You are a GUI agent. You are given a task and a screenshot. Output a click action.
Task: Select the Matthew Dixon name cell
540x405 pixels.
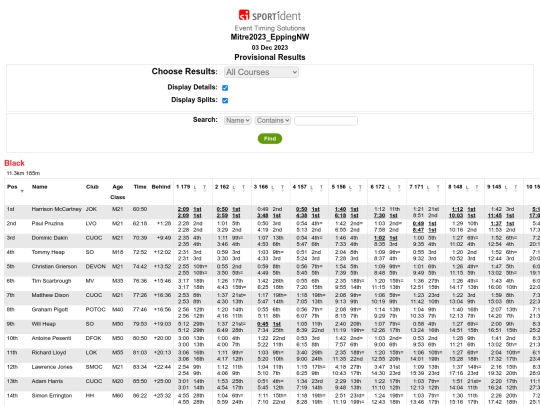tap(50, 295)
